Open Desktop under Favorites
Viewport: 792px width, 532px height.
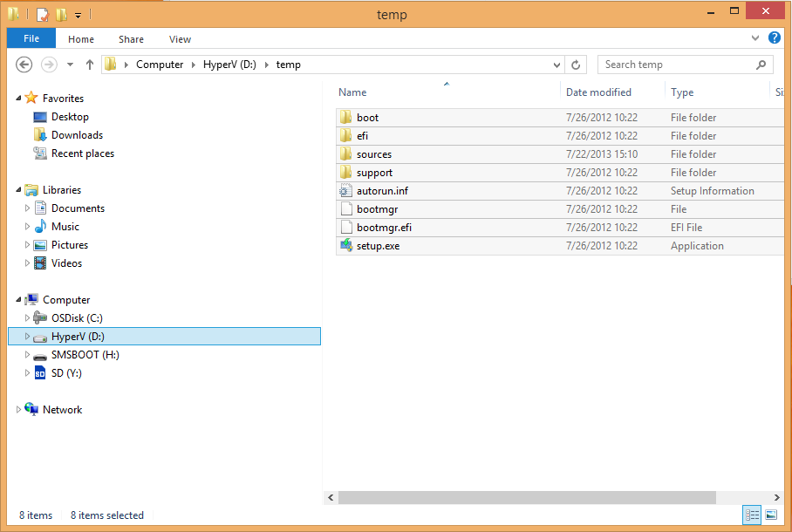(70, 117)
